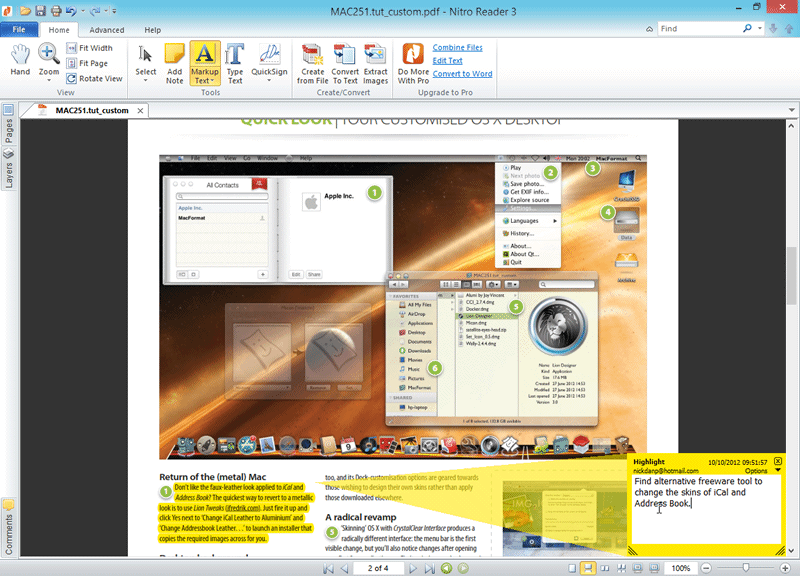Viewport: 800px width, 576px height.
Task: Close the Highlight note popup
Action: [x=778, y=461]
